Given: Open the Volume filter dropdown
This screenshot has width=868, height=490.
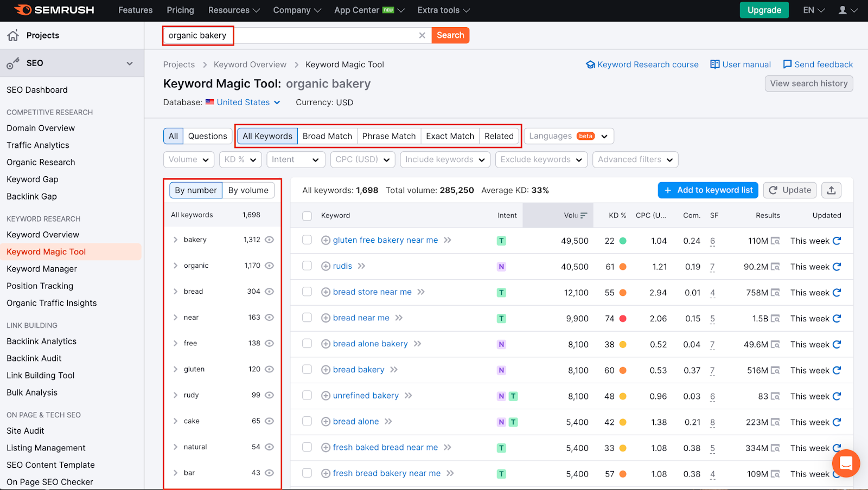Looking at the screenshot, I should (189, 159).
